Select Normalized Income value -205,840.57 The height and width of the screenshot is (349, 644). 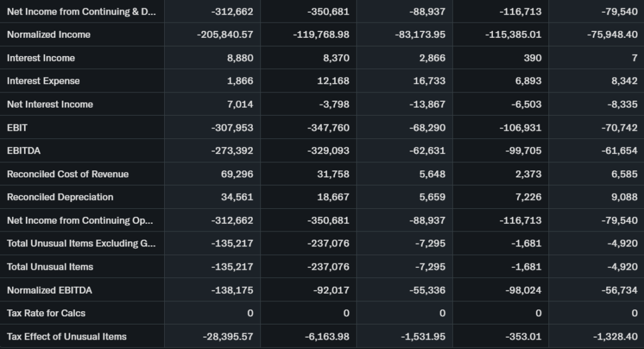225,35
